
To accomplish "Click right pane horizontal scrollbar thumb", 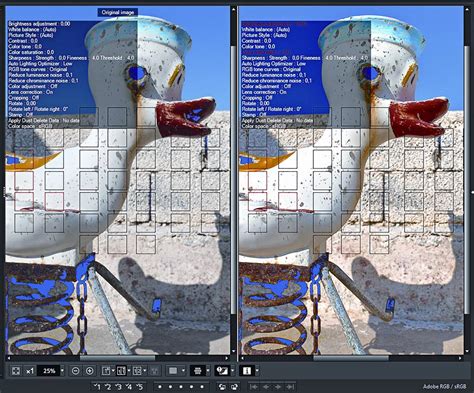I will click(351, 358).
